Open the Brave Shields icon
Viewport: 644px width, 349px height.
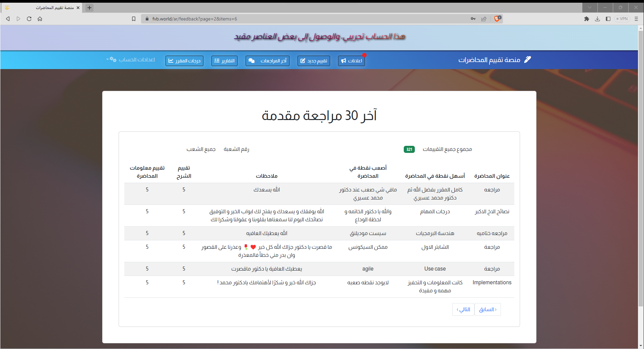click(x=497, y=19)
